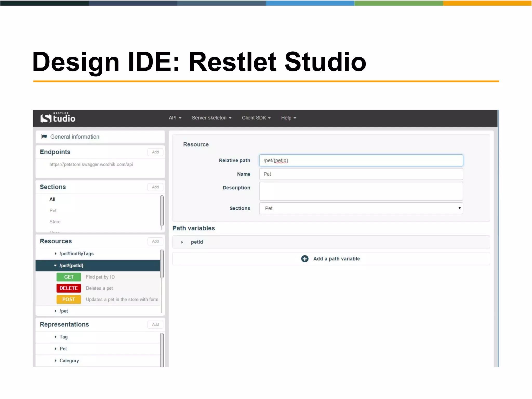Expand the Tag representation
The image size is (532, 399).
55,337
